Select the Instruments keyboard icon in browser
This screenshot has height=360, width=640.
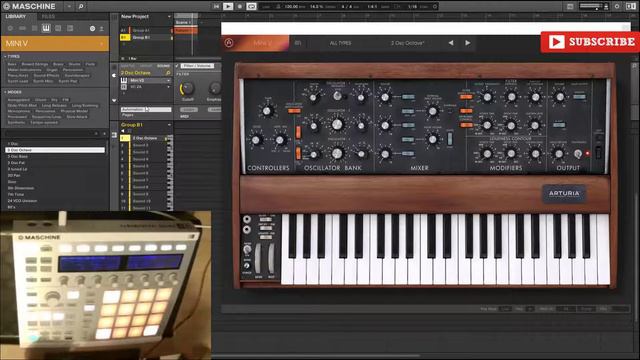(x=46, y=28)
